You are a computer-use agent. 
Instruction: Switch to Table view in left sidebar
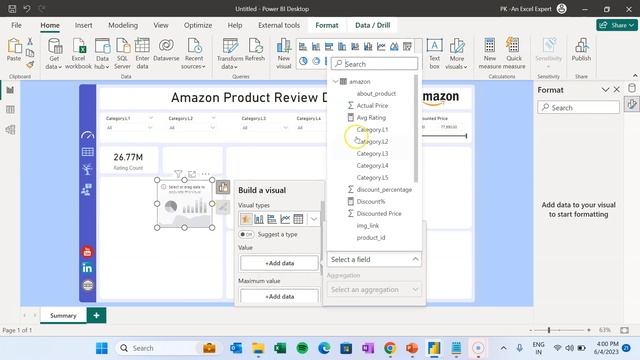pyautogui.click(x=10, y=109)
